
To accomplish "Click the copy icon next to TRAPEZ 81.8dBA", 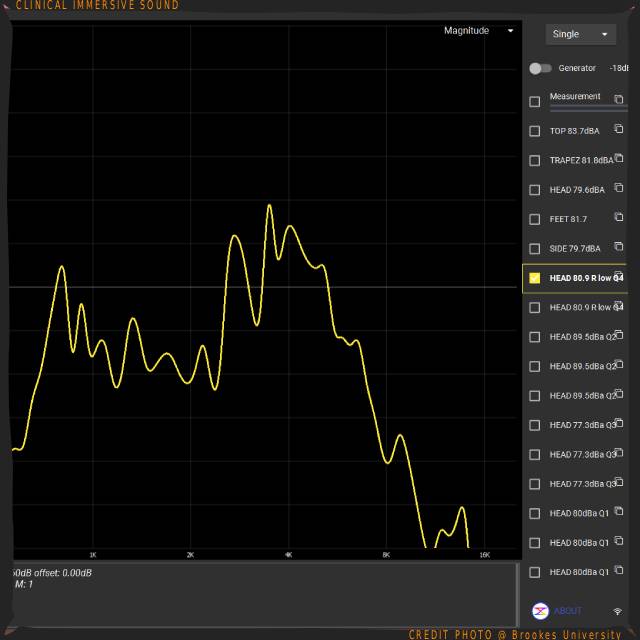I will tap(619, 158).
